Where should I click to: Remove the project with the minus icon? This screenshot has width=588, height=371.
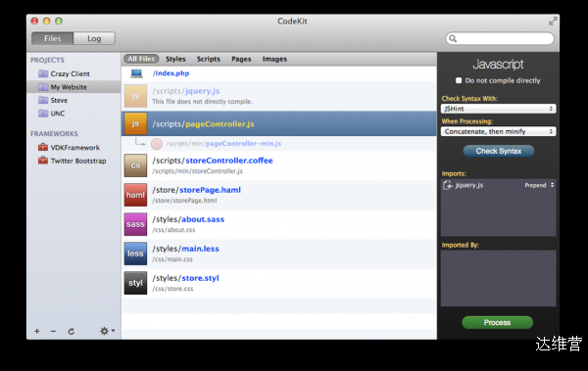click(x=53, y=331)
